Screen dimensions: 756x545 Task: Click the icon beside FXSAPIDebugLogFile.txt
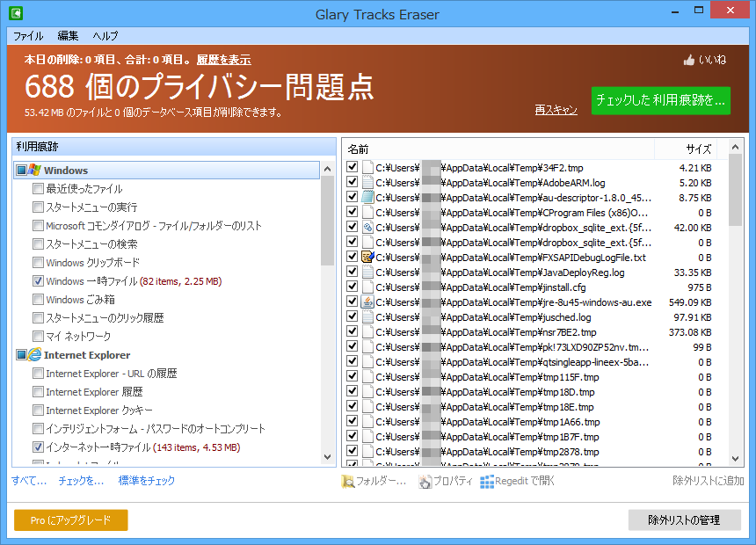click(367, 257)
